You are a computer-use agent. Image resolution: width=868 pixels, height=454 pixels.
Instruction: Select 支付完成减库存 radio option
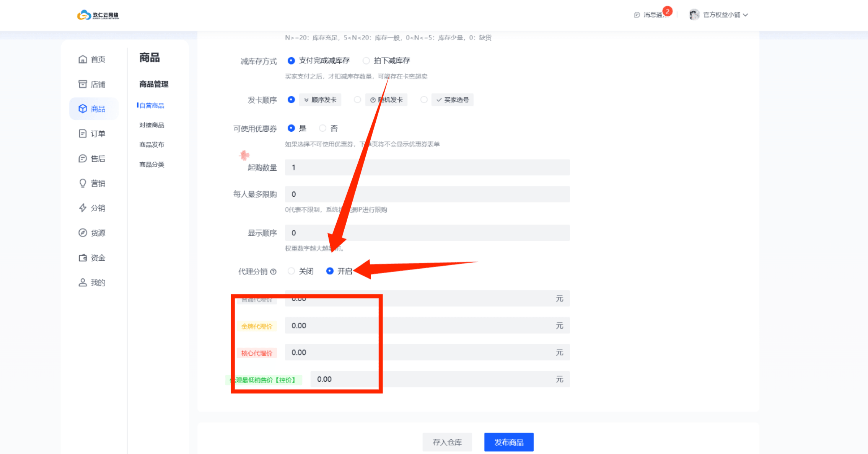tap(291, 60)
